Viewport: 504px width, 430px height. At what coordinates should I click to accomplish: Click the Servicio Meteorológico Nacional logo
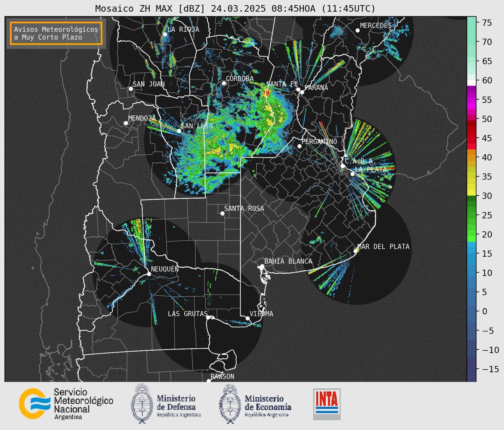pos(66,404)
